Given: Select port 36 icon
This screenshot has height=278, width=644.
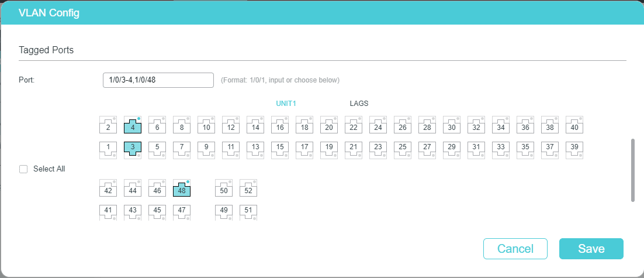Looking at the screenshot, I should (525, 126).
